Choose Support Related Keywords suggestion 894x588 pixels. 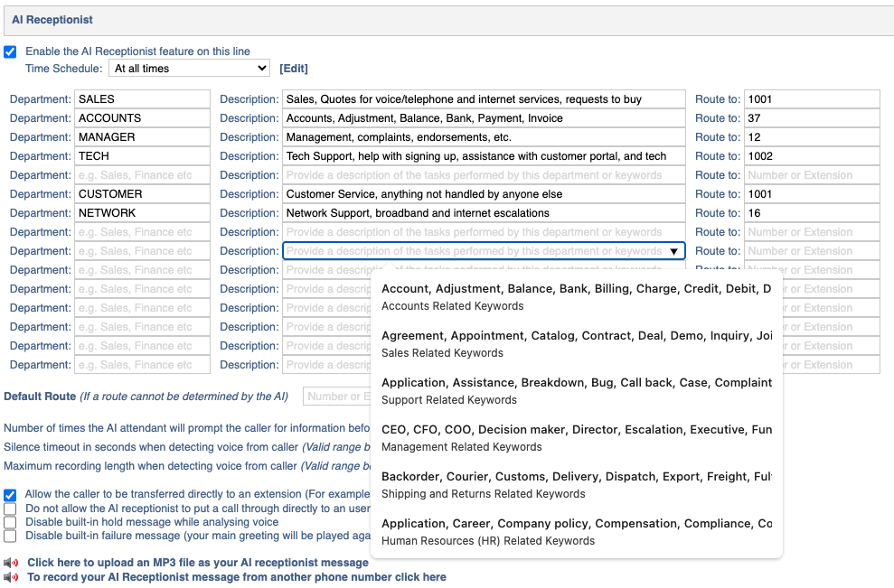tap(576, 391)
